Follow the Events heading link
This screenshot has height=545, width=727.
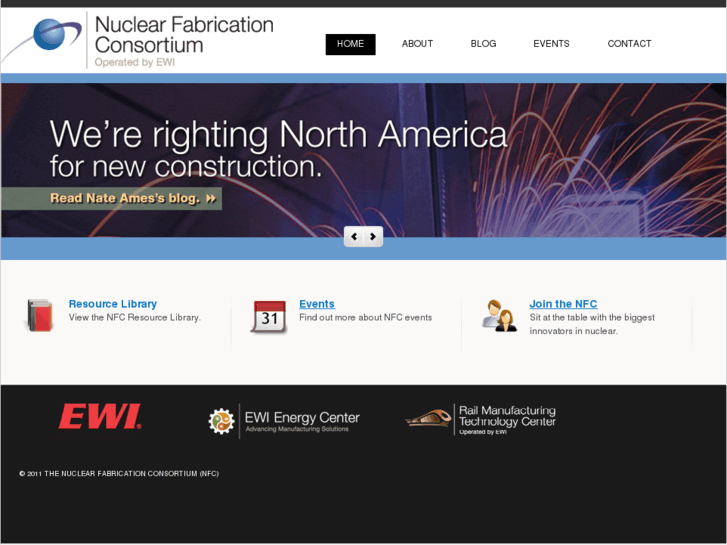click(317, 304)
